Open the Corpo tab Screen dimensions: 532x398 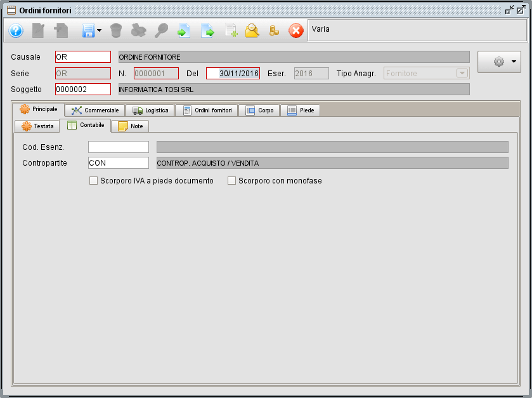261,109
